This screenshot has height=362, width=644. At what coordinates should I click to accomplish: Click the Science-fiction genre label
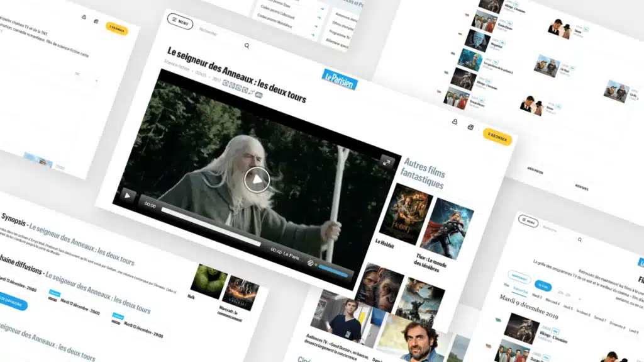point(177,65)
